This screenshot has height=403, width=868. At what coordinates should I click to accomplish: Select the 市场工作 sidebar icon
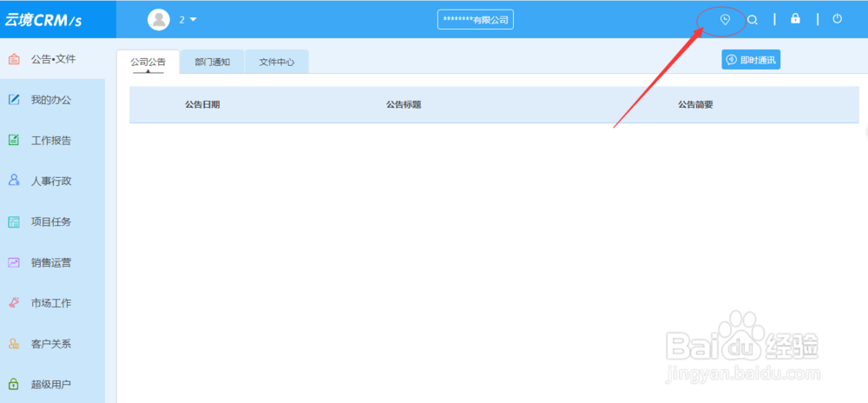[14, 303]
